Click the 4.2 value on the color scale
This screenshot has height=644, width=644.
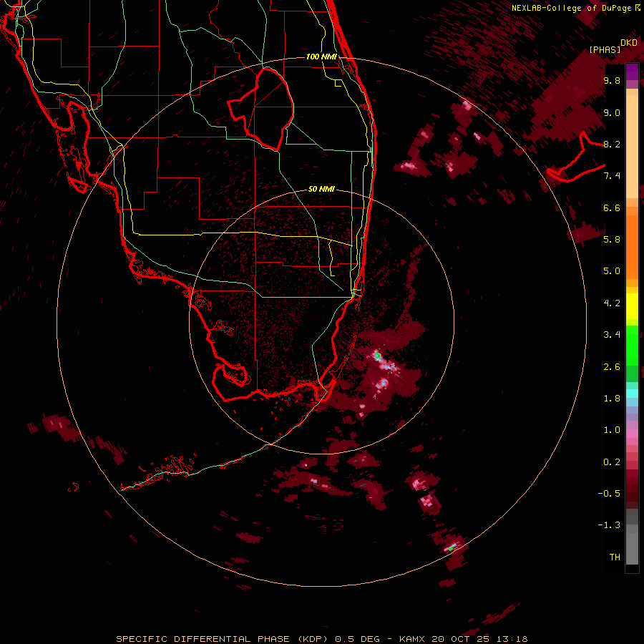coord(612,303)
